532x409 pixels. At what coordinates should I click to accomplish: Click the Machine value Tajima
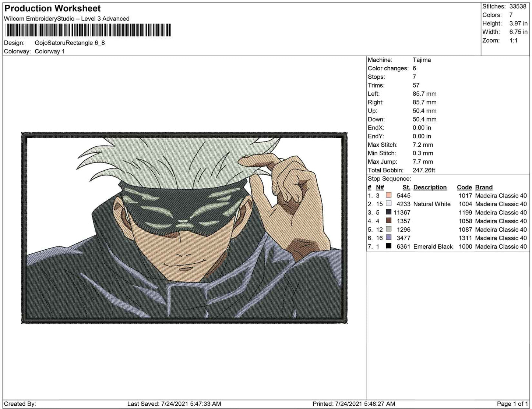[x=422, y=60]
